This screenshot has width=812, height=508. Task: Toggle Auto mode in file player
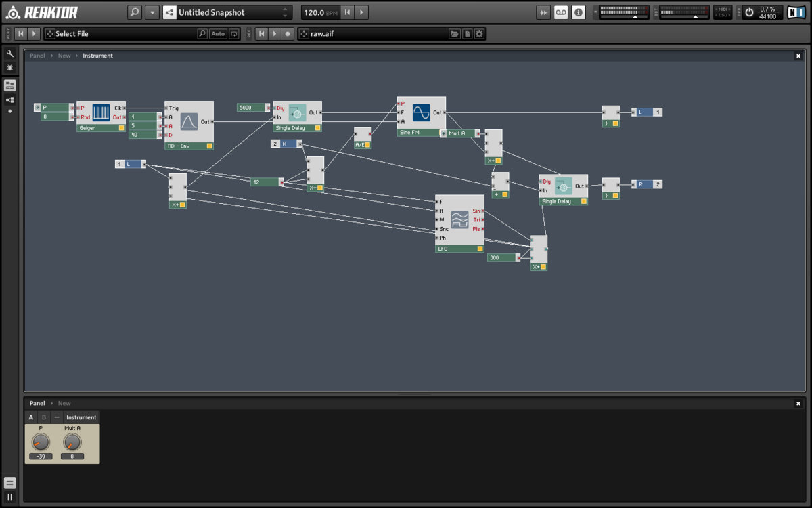(x=218, y=33)
